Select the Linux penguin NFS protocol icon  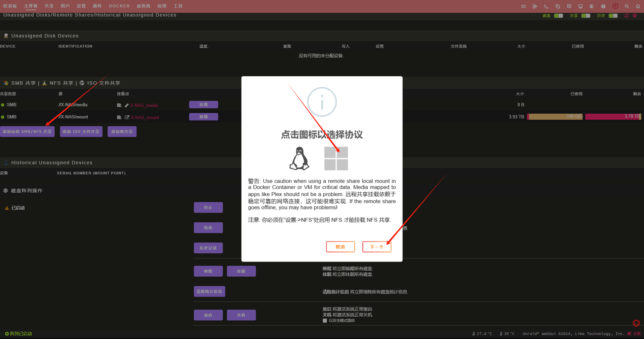click(299, 159)
